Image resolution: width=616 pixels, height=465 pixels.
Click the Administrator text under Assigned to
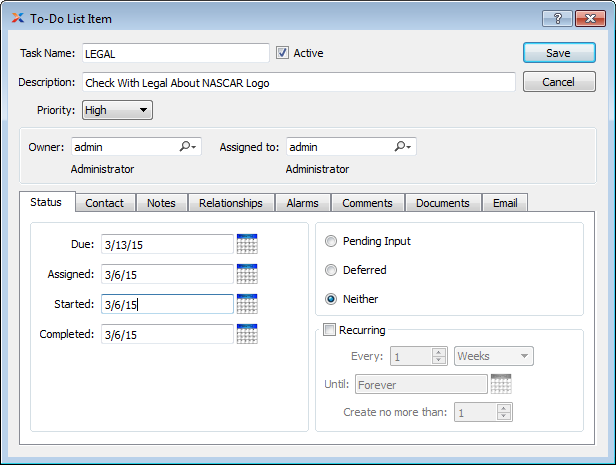click(317, 169)
